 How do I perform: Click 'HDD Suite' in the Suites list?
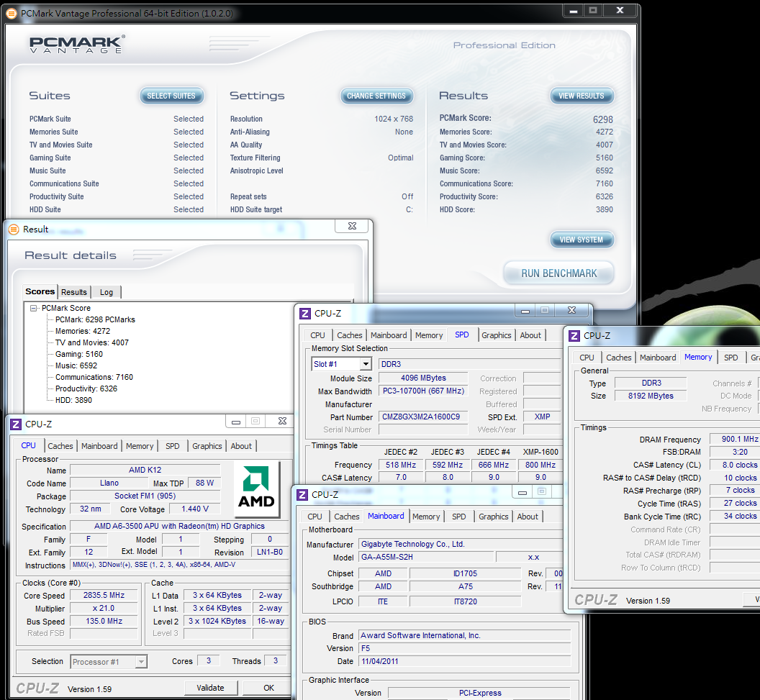(x=45, y=210)
